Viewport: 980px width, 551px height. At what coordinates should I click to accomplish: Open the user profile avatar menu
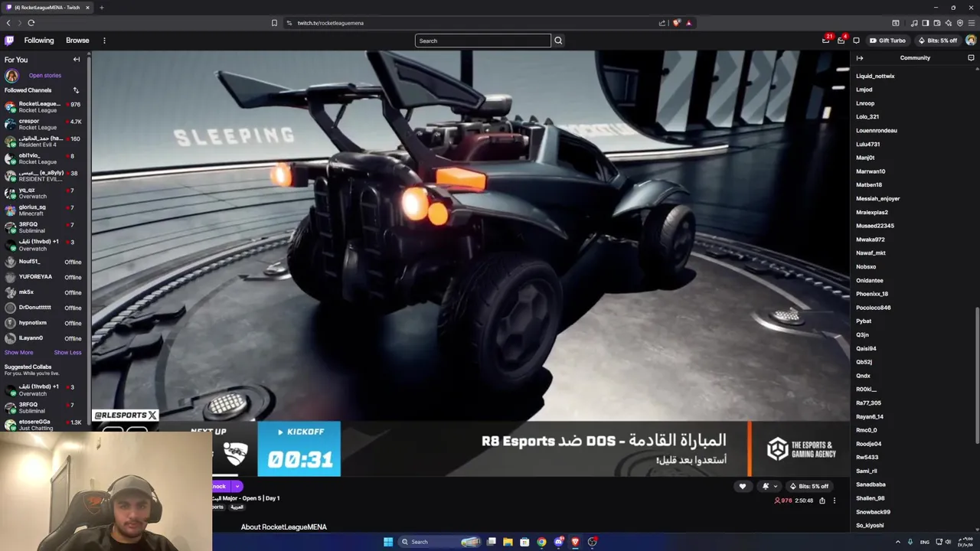pyautogui.click(x=971, y=41)
